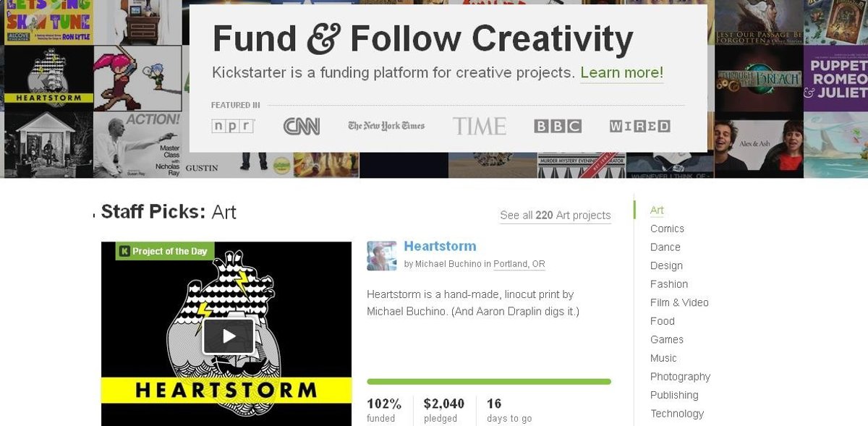Open Michael Buchino's avatar image
The image size is (868, 426).
[x=381, y=256]
